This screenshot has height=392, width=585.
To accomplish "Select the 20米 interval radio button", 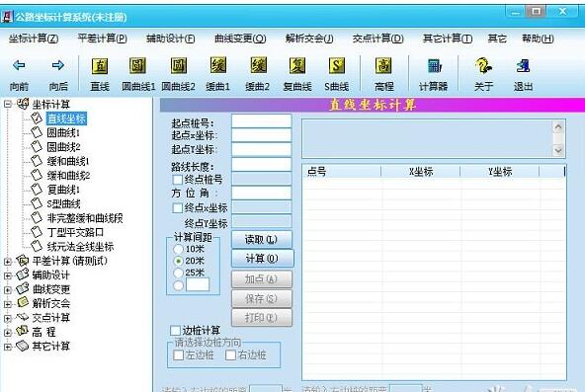I will [x=178, y=261].
